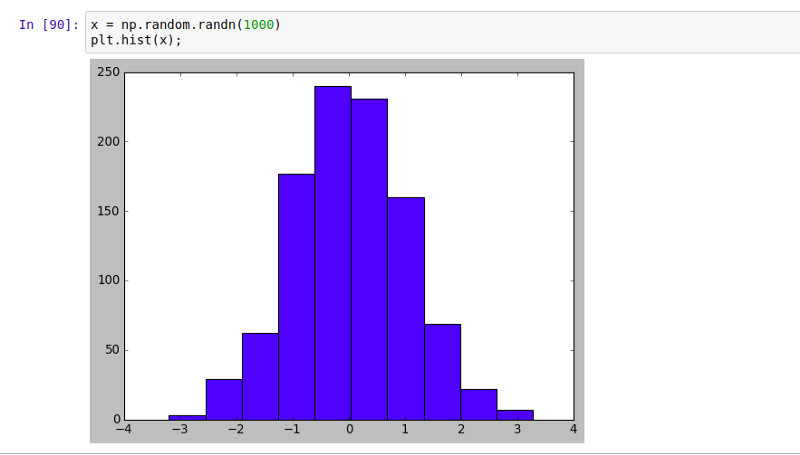Click the 'plt.hist(x);' code line
This screenshot has height=455, width=800.
point(136,40)
